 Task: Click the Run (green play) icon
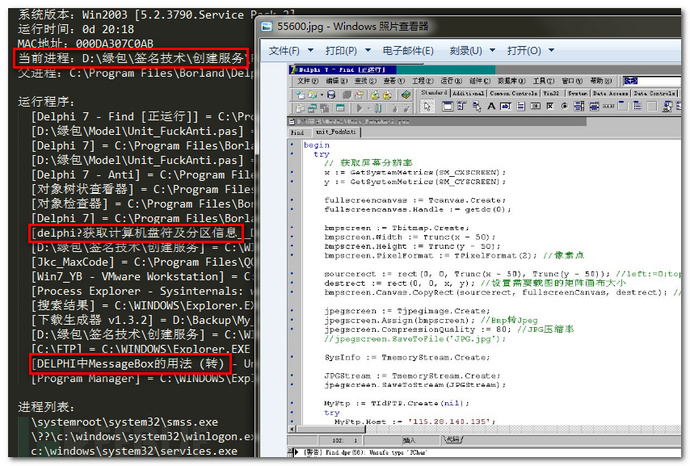click(x=360, y=108)
